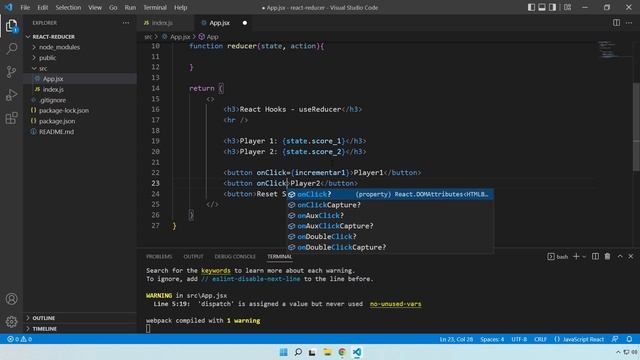Open Explorer views and more actions ellipsis
Image resolution: width=640 pixels, height=360 pixels.
[126, 23]
